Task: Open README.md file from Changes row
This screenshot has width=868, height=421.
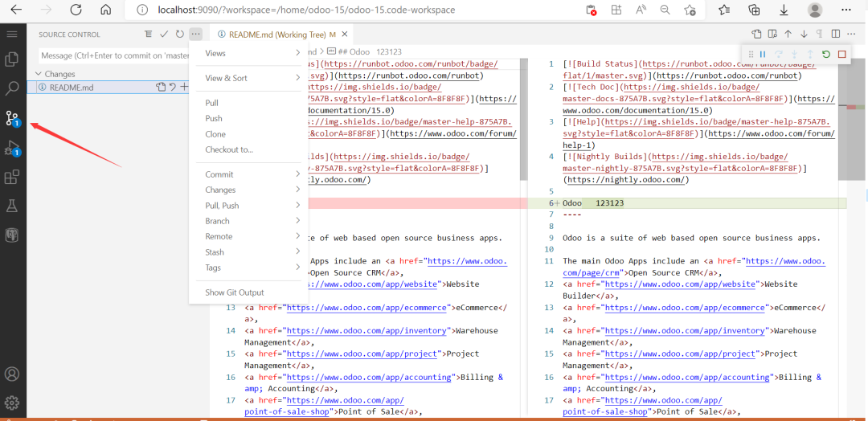Action: pyautogui.click(x=161, y=87)
